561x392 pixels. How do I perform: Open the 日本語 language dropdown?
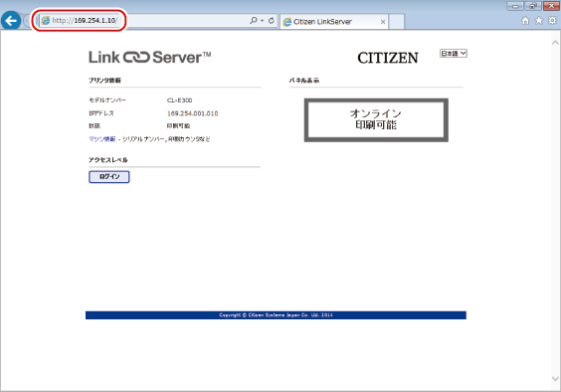click(454, 54)
